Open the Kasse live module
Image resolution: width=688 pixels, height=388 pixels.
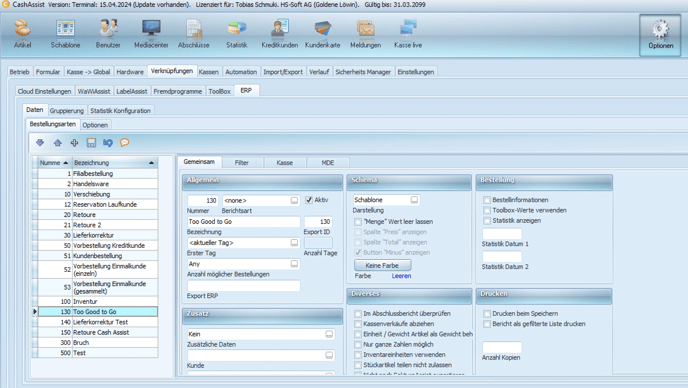point(408,33)
